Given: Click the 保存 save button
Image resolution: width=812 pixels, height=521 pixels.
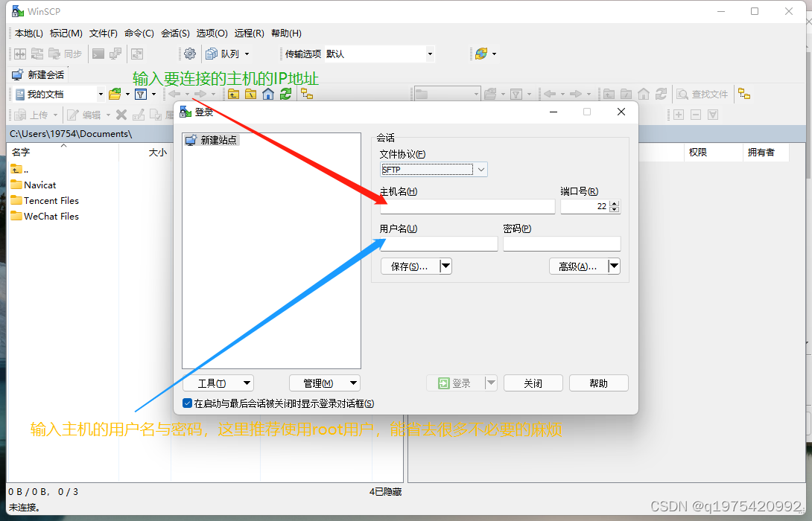Looking at the screenshot, I should pos(410,266).
